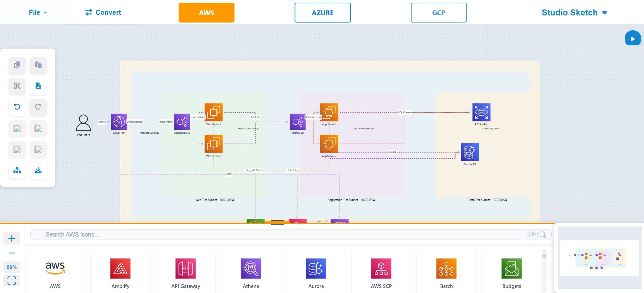Click the redo arrow icon
Viewport: 644px width, 293px height.
click(x=38, y=107)
